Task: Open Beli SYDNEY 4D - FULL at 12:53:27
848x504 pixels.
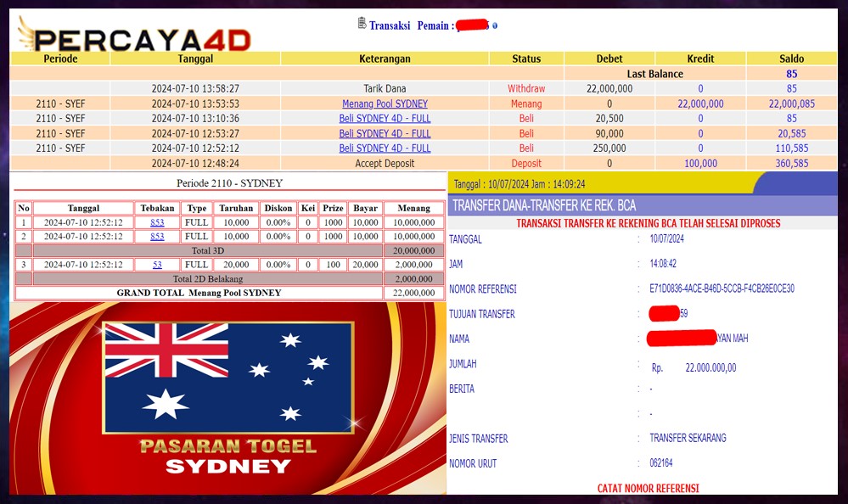Action: (385, 133)
